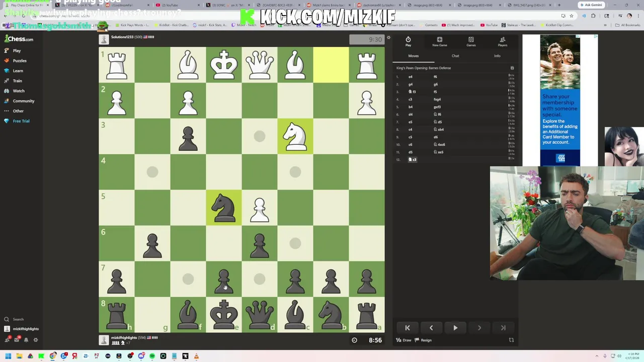This screenshot has height=362, width=644.
Task: Open Google Chrome from the taskbar
Action: click(52, 356)
